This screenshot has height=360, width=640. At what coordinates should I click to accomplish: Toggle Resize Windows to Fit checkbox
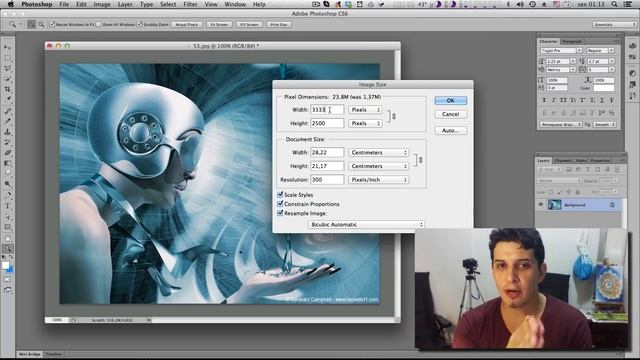[52, 24]
